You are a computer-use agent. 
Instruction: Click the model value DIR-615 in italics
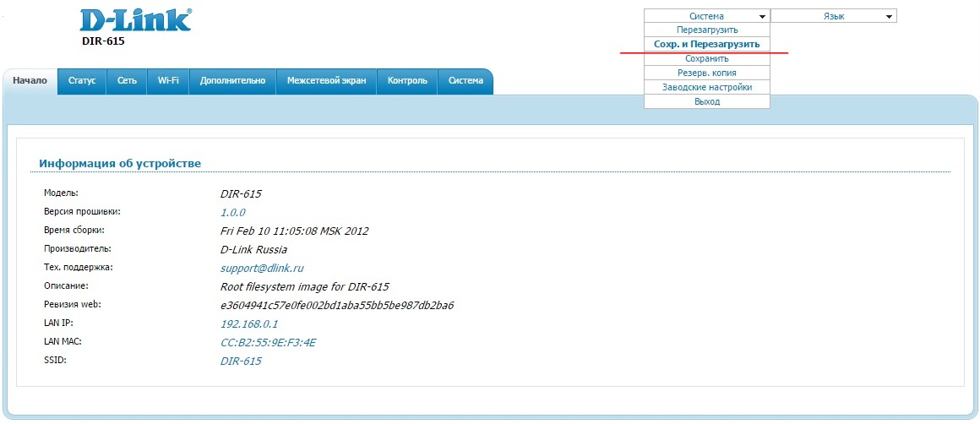click(x=242, y=194)
